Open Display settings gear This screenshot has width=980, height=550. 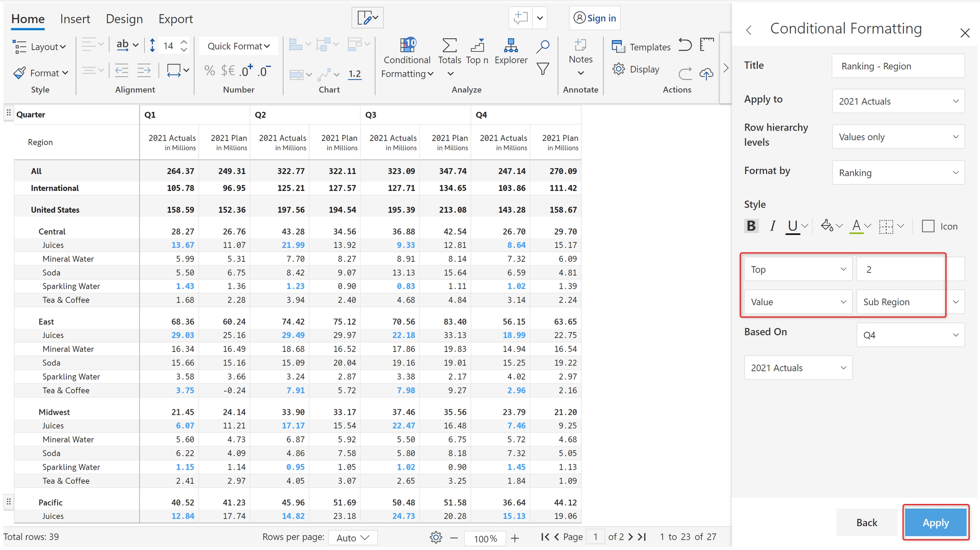619,69
